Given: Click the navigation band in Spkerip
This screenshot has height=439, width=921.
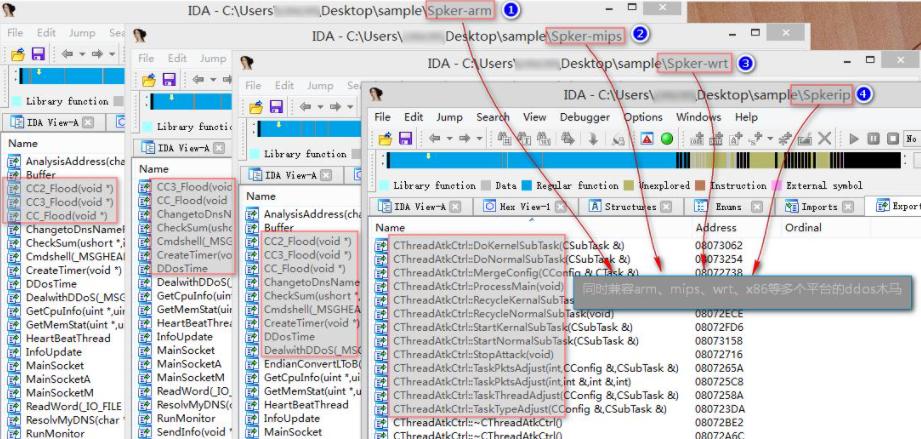Looking at the screenshot, I should pos(643,160).
